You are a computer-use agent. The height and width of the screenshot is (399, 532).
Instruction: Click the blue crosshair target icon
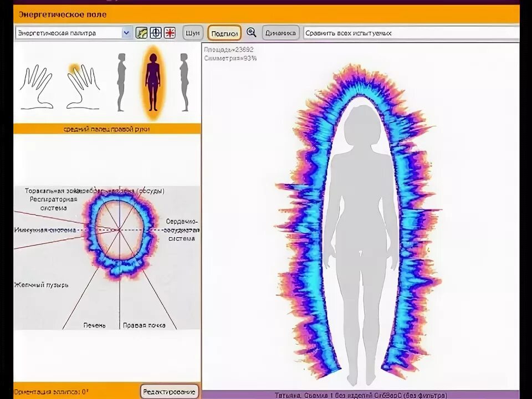[156, 33]
